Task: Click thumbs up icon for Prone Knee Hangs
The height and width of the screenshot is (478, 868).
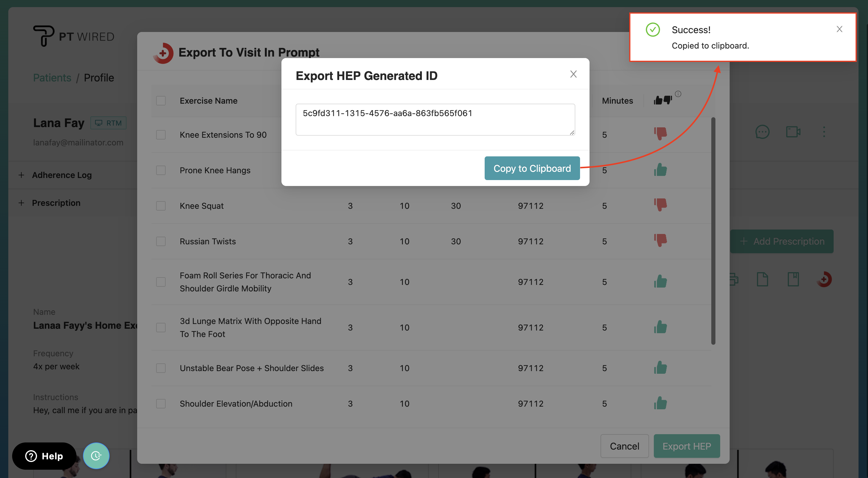Action: [660, 170]
